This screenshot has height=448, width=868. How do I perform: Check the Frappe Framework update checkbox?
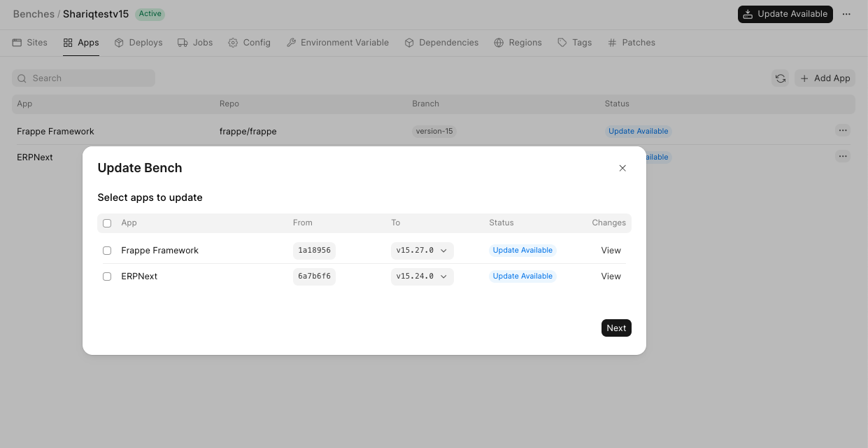pyautogui.click(x=107, y=251)
